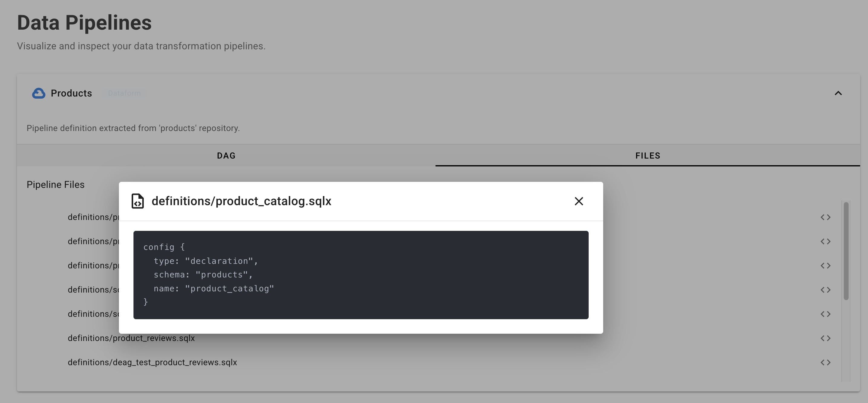Click the code icon beside deag_test_product_reviews.sqlx

[826, 362]
